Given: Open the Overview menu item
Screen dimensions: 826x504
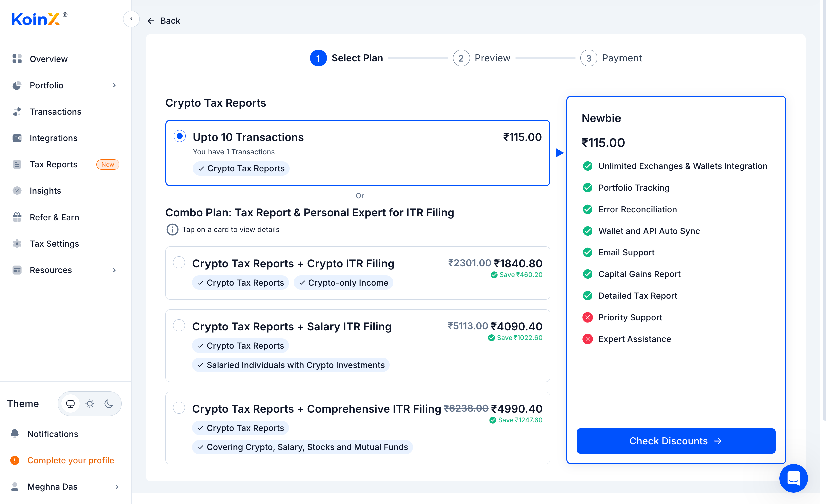Looking at the screenshot, I should [x=49, y=59].
